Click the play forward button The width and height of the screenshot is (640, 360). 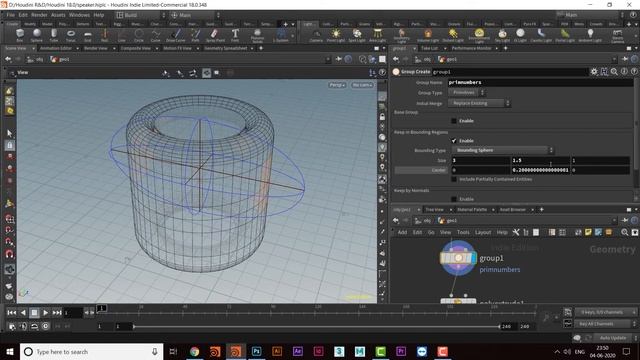coord(45,313)
